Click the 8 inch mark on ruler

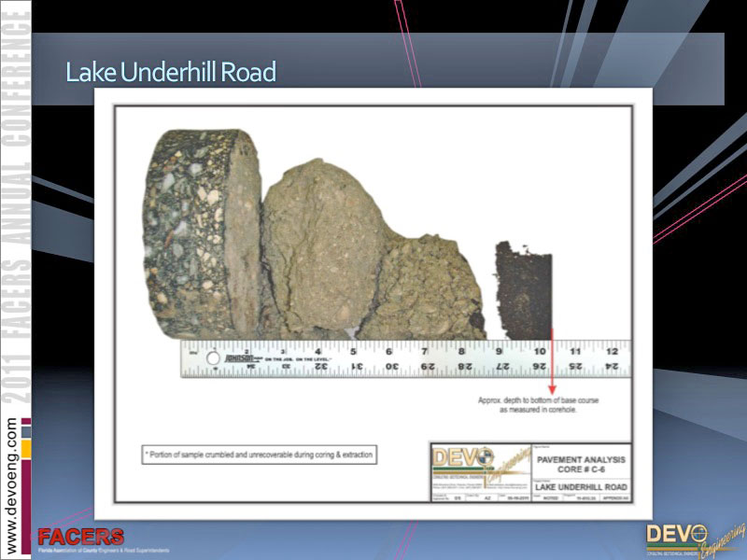click(x=461, y=352)
